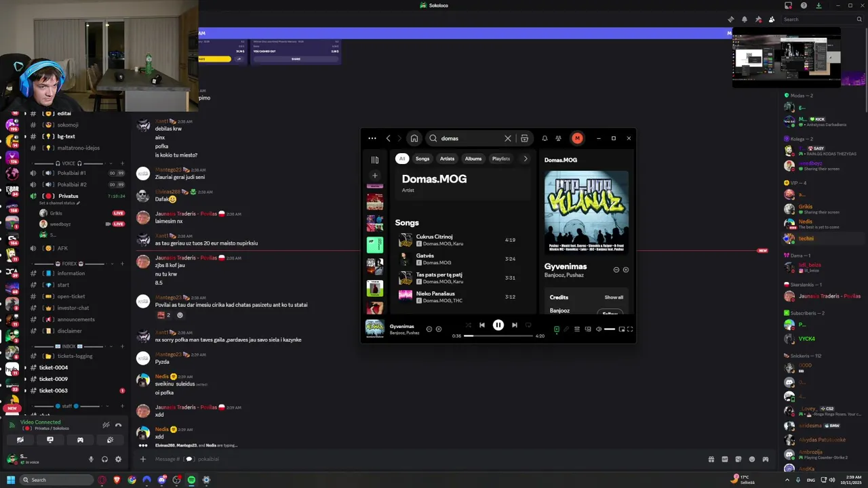Toggle Discord noise suppression icon
This screenshot has width=868, height=488.
(106, 426)
